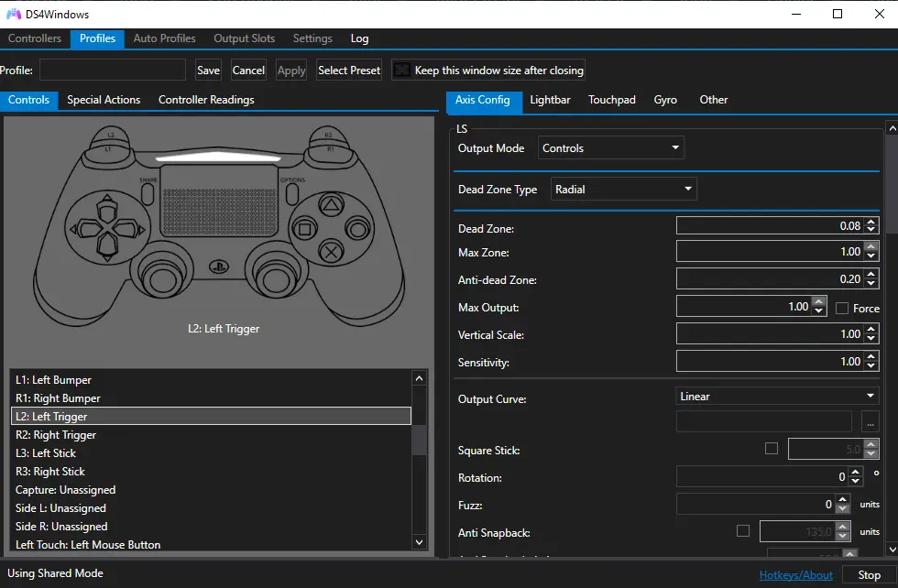Click the OPTIONS button on the controller image
The height and width of the screenshot is (588, 898).
pyautogui.click(x=292, y=194)
